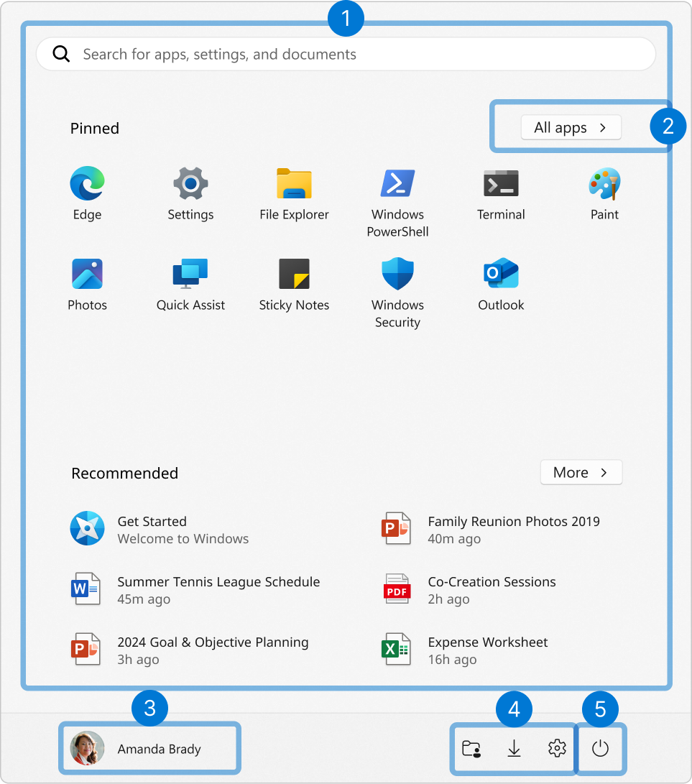This screenshot has width=692, height=784.
Task: Open Windows PowerShell
Action: tap(397, 202)
